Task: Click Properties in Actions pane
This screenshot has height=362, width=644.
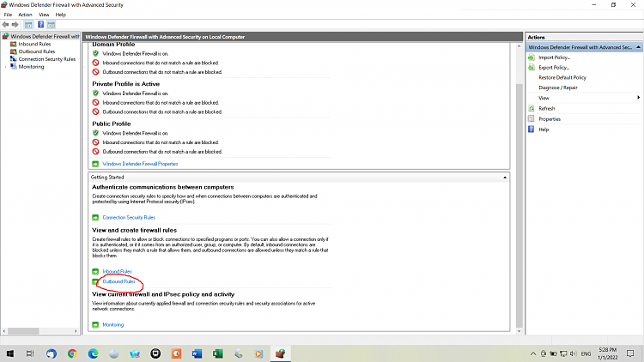Action: pos(550,119)
